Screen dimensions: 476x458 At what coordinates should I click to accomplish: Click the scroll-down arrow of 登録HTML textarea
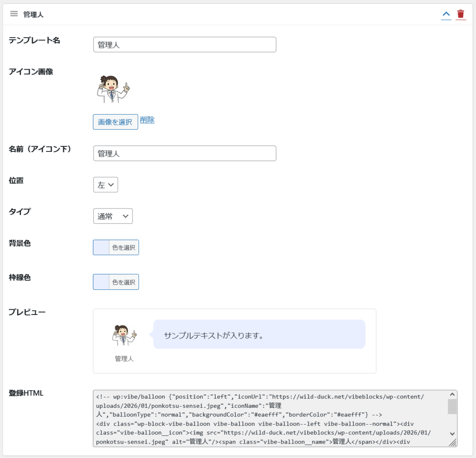pyautogui.click(x=452, y=433)
